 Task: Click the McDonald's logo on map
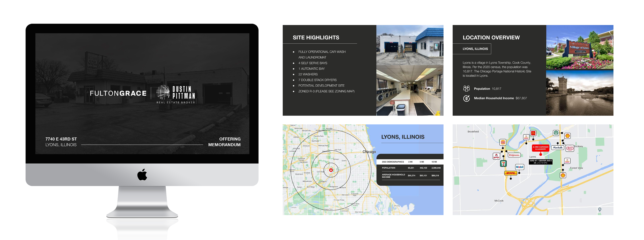coord(533,133)
